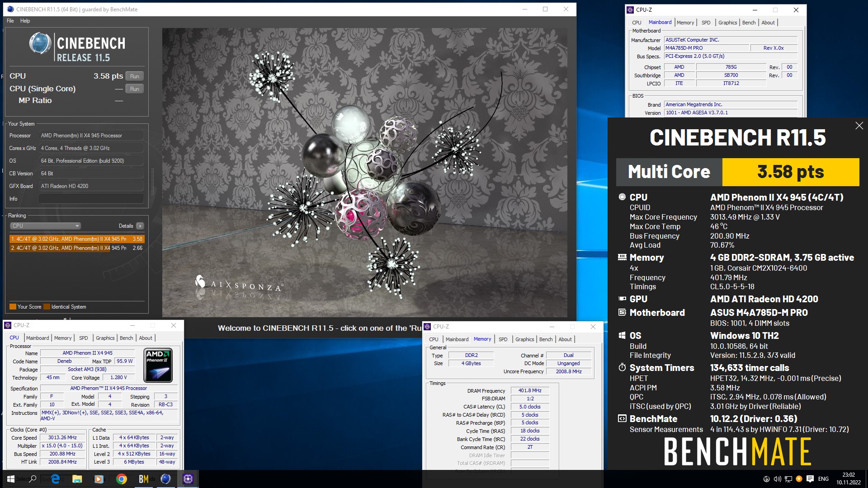Select the second ranking entry scoring 2.66
Viewport: 868px width, 488px height.
[77, 248]
